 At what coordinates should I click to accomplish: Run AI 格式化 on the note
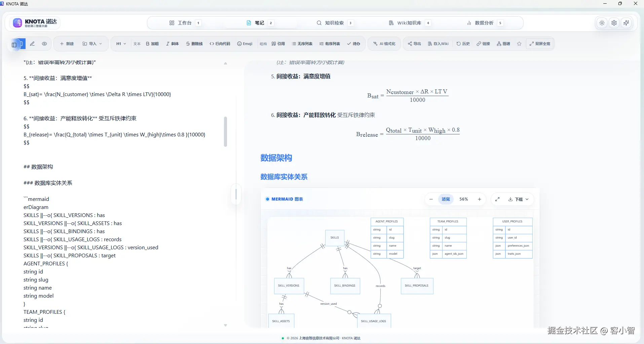tap(384, 44)
